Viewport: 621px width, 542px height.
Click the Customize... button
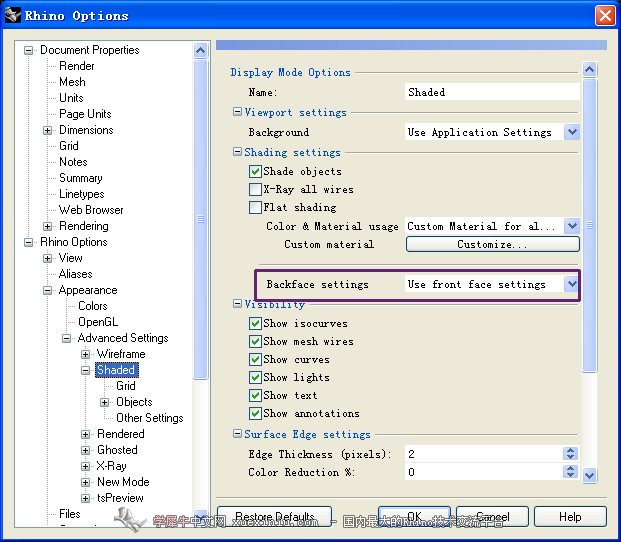(493, 244)
